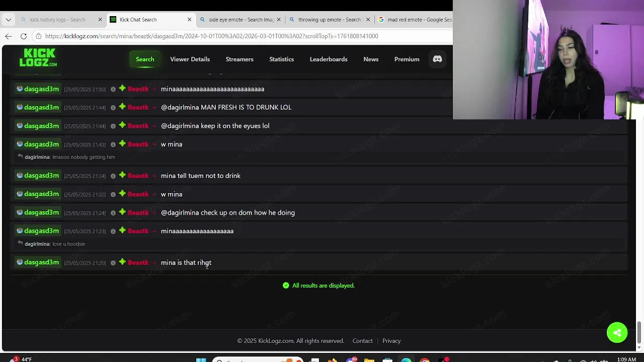Viewport: 644px width, 362px height.
Task: Click the URL address bar
Action: pos(242,36)
